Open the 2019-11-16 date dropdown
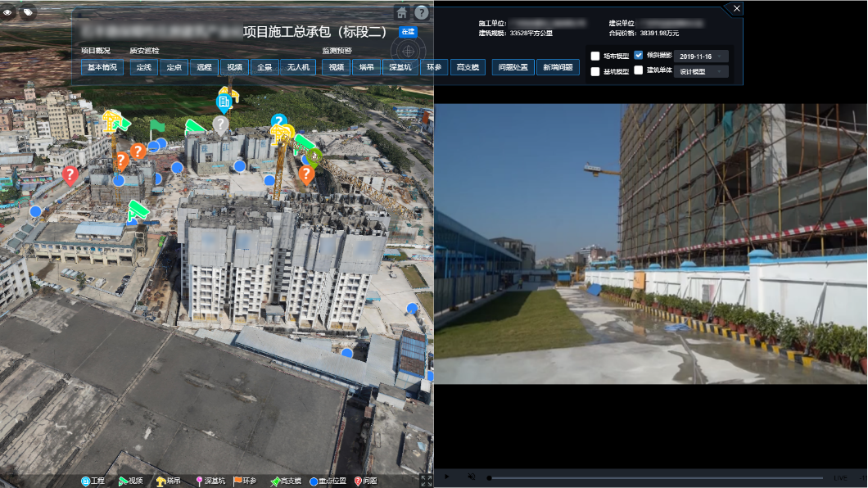Image resolution: width=868 pixels, height=488 pixels. point(700,56)
